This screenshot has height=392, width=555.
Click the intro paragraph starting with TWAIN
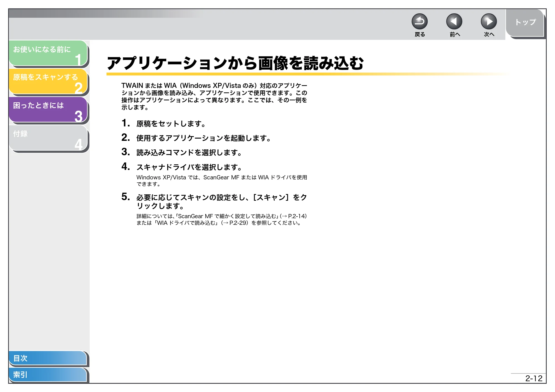coord(214,96)
